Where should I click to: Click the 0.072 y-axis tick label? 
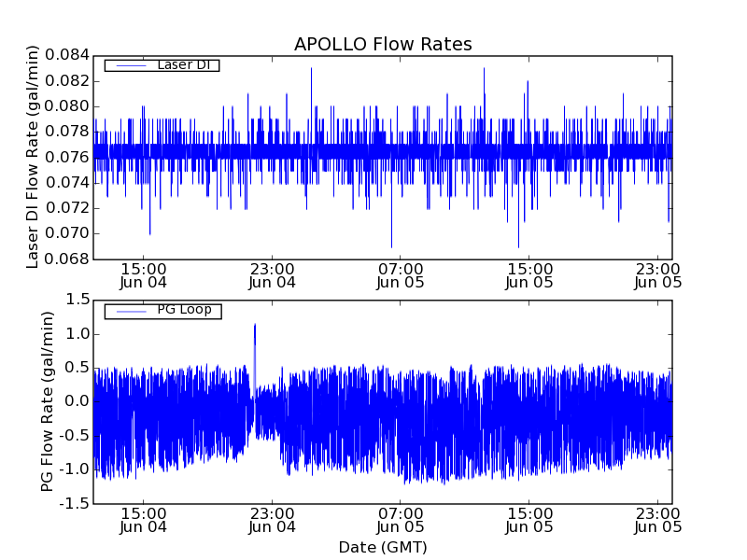coord(67,208)
